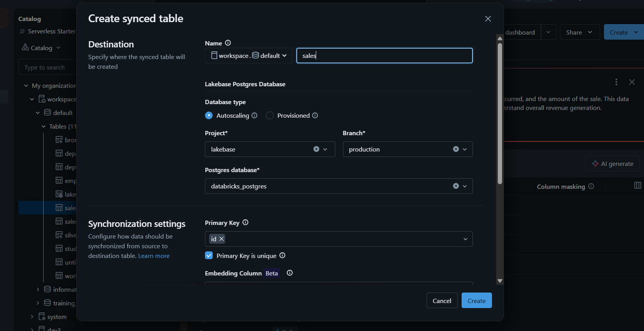Click the dialog scrollbar down arrow
Image resolution: width=644 pixels, height=331 pixels.
click(500, 280)
